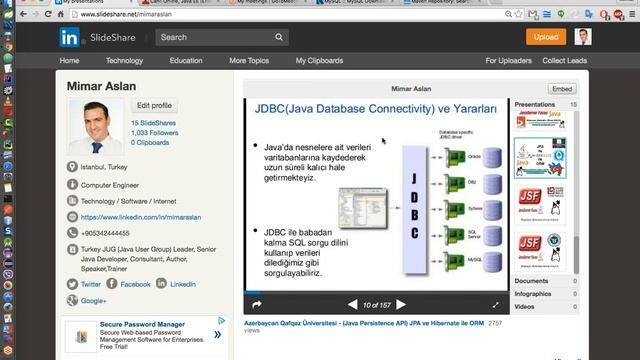Click the '10 of 157' slide counter
The image size is (640, 360).
pos(377,305)
